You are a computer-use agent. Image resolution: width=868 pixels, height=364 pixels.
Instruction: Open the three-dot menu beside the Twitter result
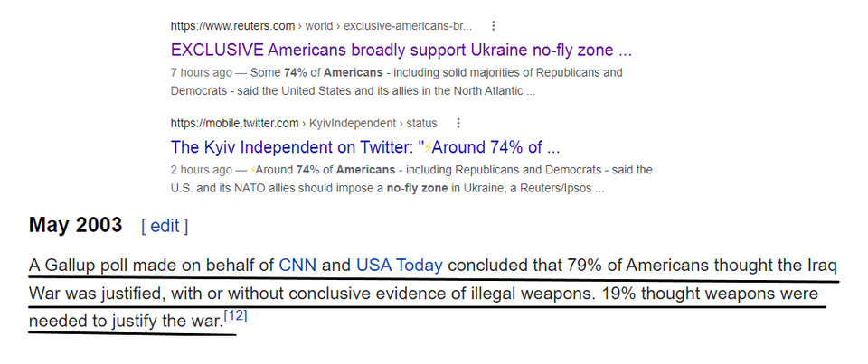click(458, 123)
